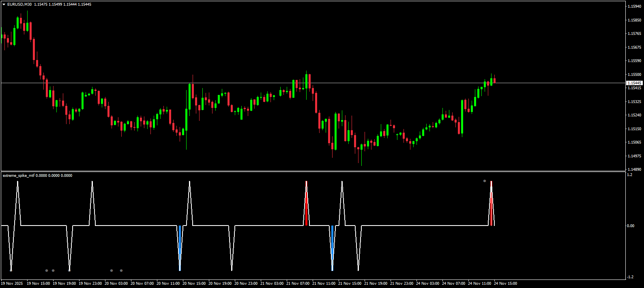Click the 21 Nov 15:00 time label
This screenshot has width=644, height=288.
point(350,284)
